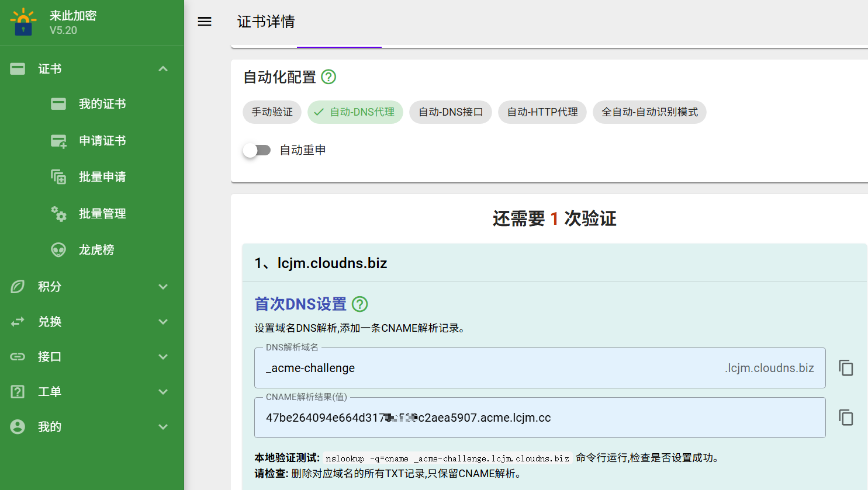Click the hamburger menu icon
868x490 pixels.
tap(205, 22)
